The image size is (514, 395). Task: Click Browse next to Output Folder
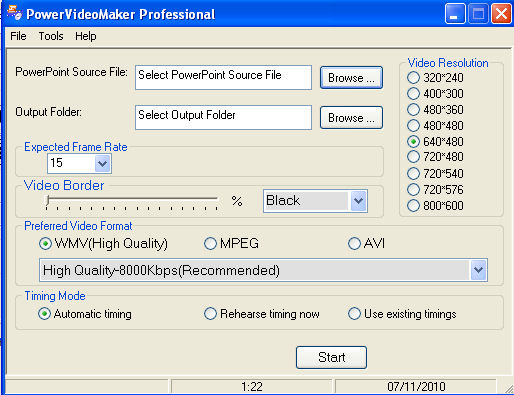pos(351,118)
